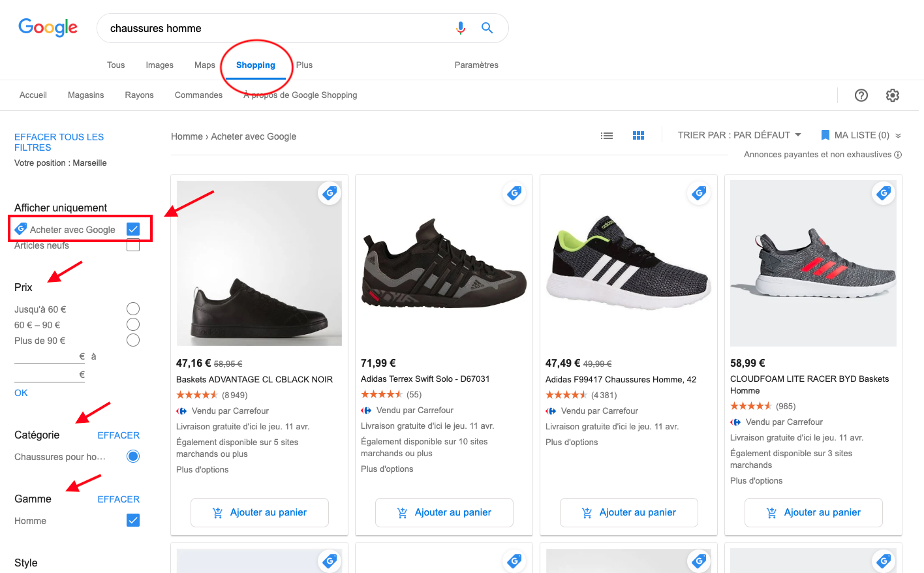Select Jusqu'à 60 € price radio
924x573 pixels.
(x=133, y=309)
